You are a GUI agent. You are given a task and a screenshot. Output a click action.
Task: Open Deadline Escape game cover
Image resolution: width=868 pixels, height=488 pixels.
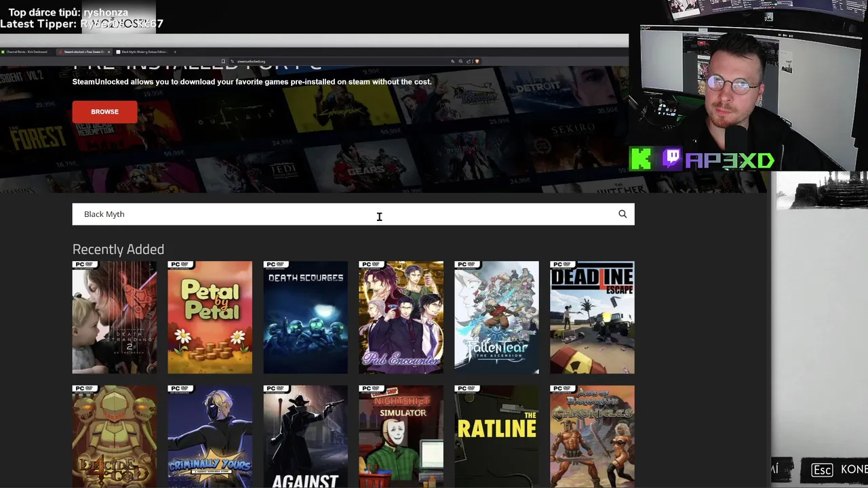click(592, 317)
